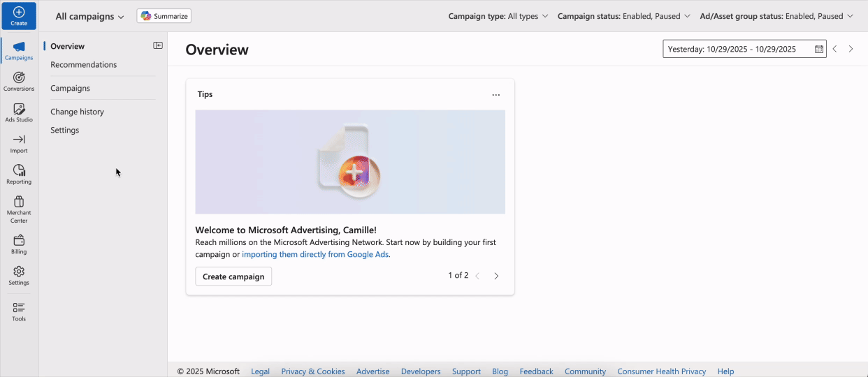Click the date range input field
The width and height of the screenshot is (868, 377).
tap(744, 49)
